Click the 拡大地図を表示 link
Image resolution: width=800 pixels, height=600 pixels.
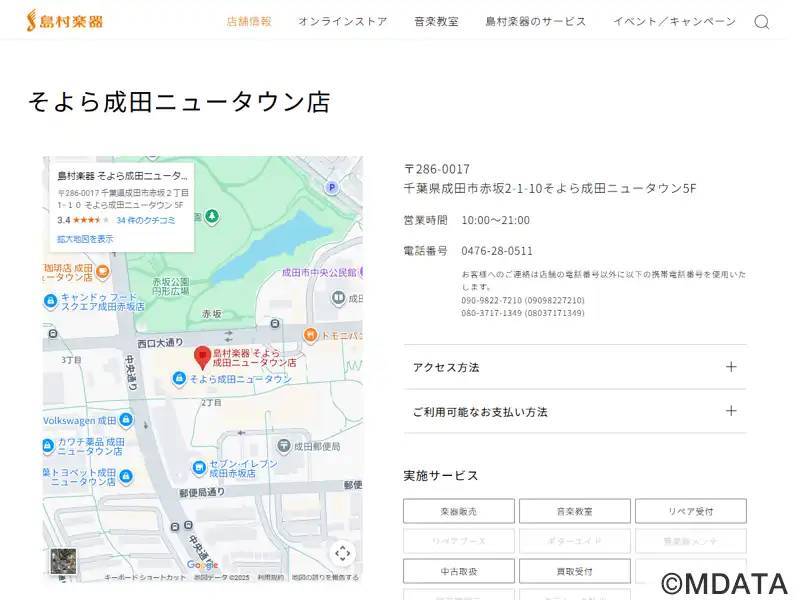[85, 239]
